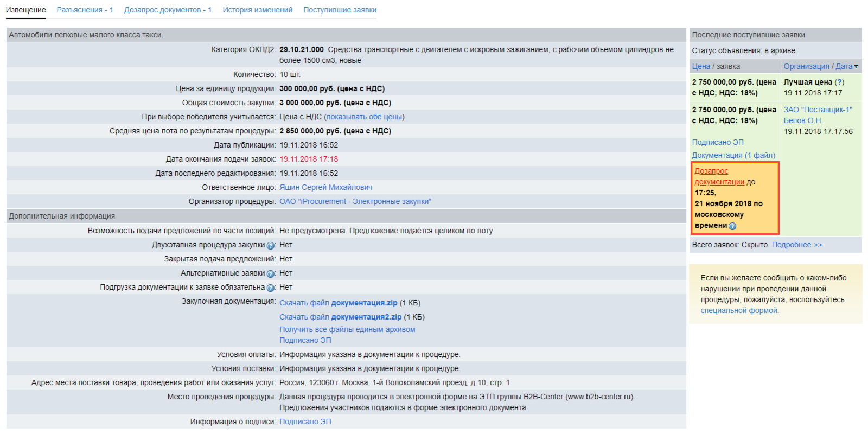Open Дозапрос документов - 1 tab
Screen dimensions: 868x434
click(168, 10)
